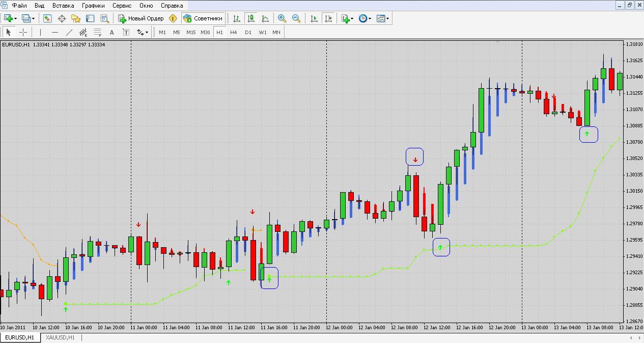Image resolution: width=644 pixels, height=343 pixels.
Task: Open the chart Templates icon
Action: (x=381, y=18)
